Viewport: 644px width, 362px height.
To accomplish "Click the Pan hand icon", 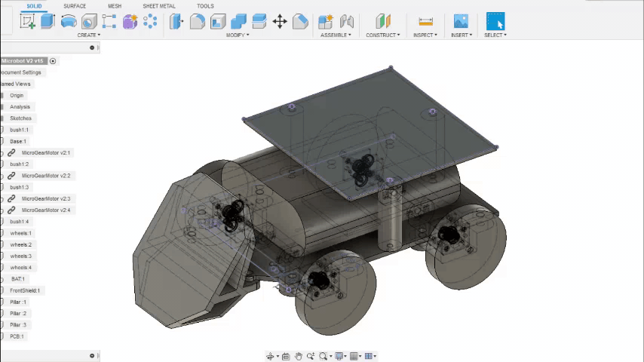I will (x=299, y=356).
